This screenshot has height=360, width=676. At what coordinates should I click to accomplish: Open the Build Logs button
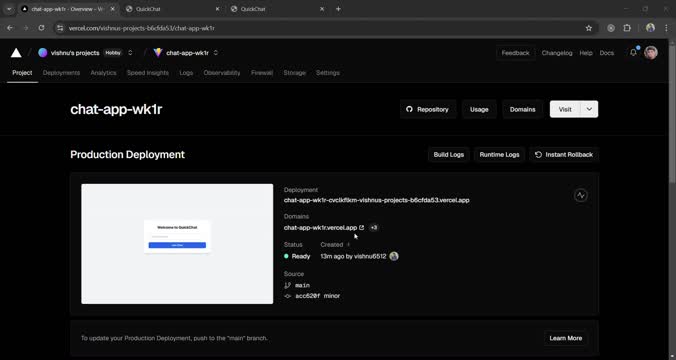coord(448,154)
